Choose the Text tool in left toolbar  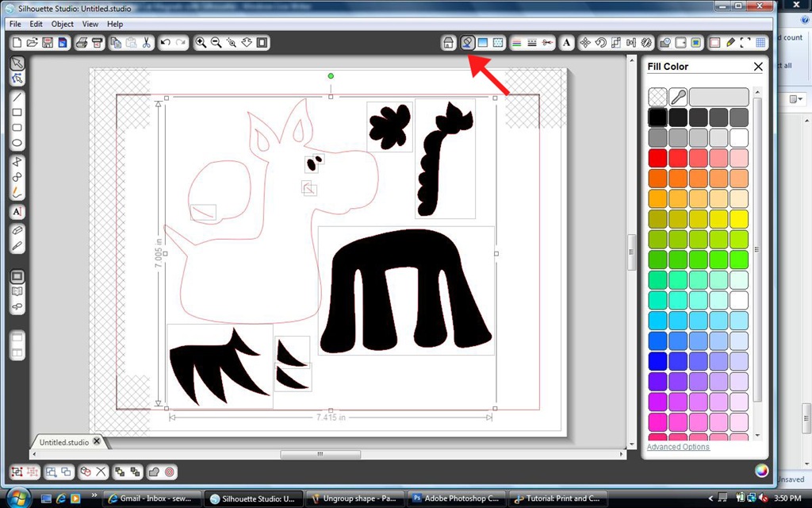point(17,211)
